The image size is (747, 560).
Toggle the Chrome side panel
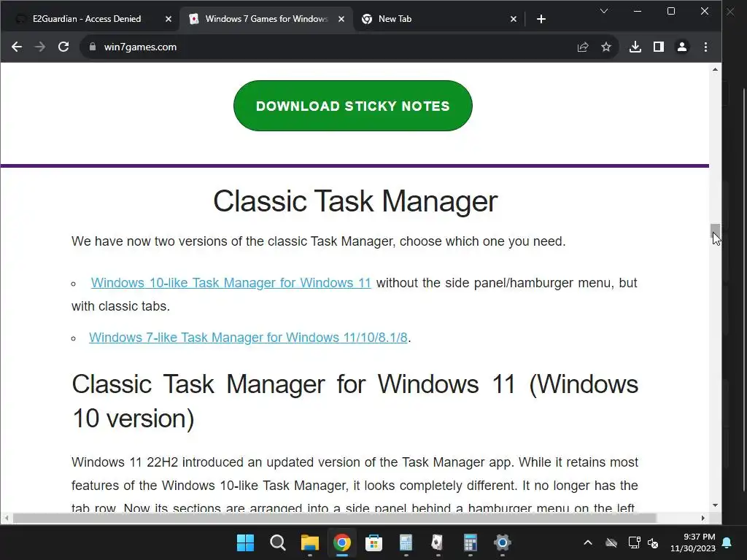pyautogui.click(x=659, y=47)
